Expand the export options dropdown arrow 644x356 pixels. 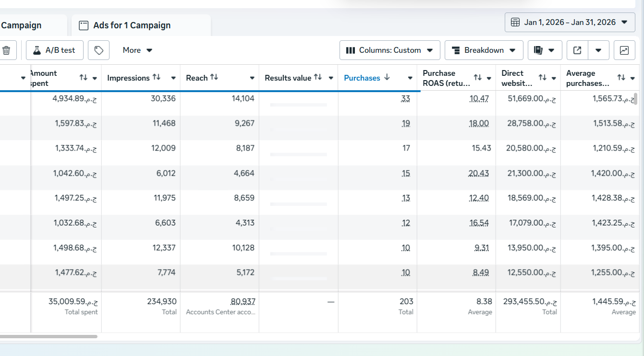click(x=598, y=50)
